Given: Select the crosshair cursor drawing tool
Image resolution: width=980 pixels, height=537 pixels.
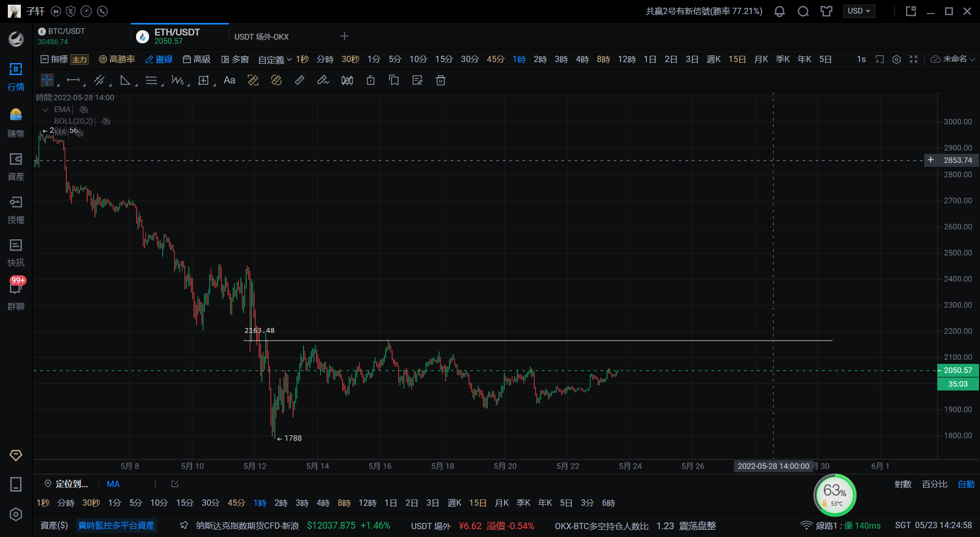Looking at the screenshot, I should [x=47, y=80].
